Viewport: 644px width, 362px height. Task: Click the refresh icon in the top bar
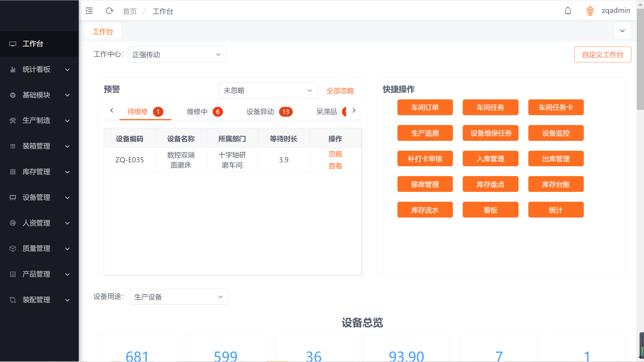click(109, 11)
